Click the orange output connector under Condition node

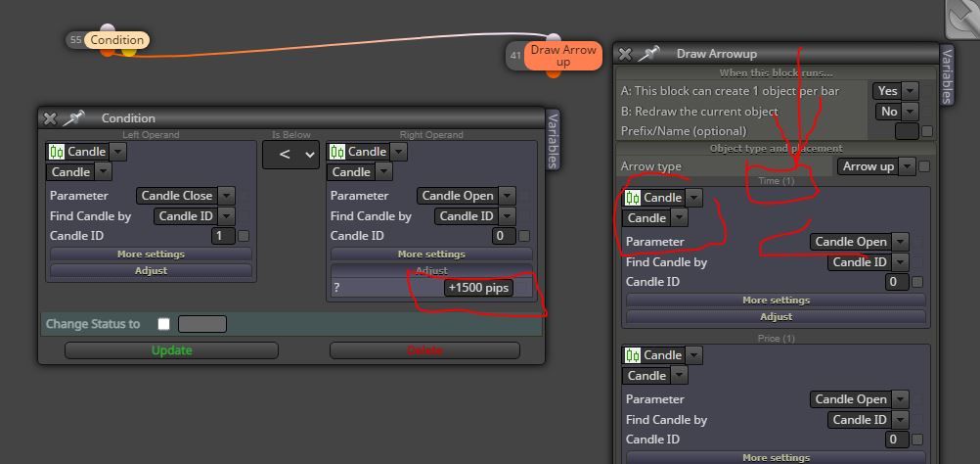click(108, 53)
